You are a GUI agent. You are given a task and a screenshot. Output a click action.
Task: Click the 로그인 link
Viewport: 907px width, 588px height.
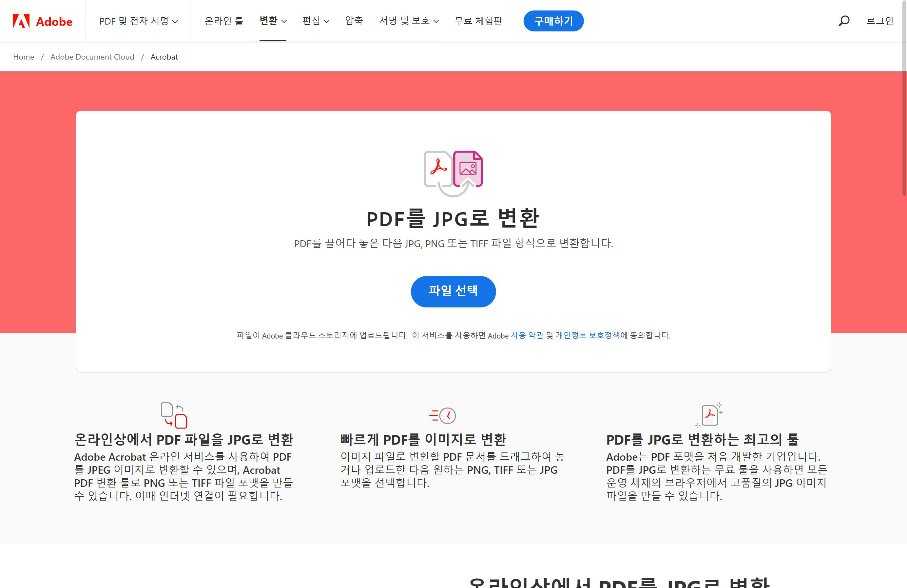[879, 21]
